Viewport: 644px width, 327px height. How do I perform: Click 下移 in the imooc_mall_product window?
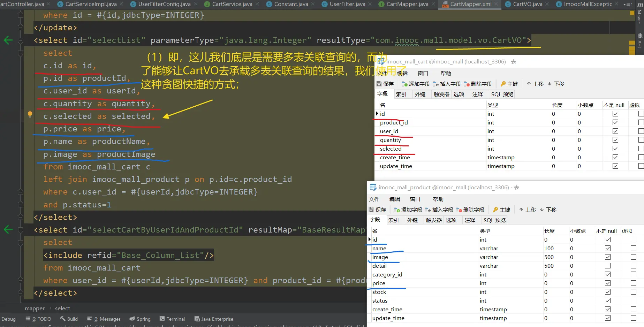pos(548,210)
